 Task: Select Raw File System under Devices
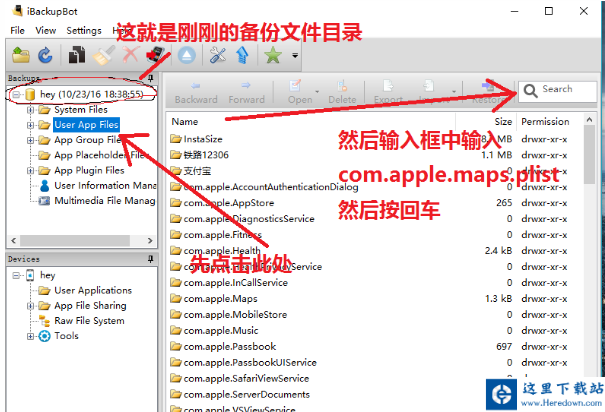click(89, 321)
